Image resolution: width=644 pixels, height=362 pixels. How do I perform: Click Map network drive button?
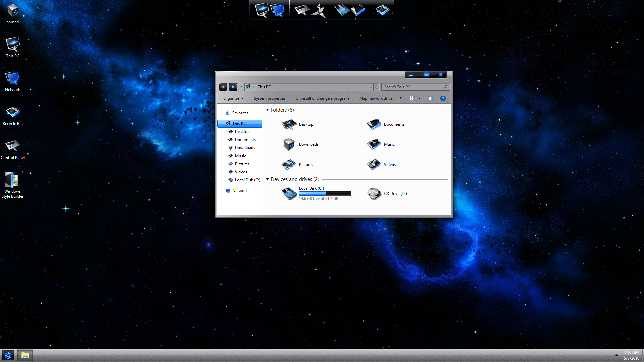coord(376,98)
